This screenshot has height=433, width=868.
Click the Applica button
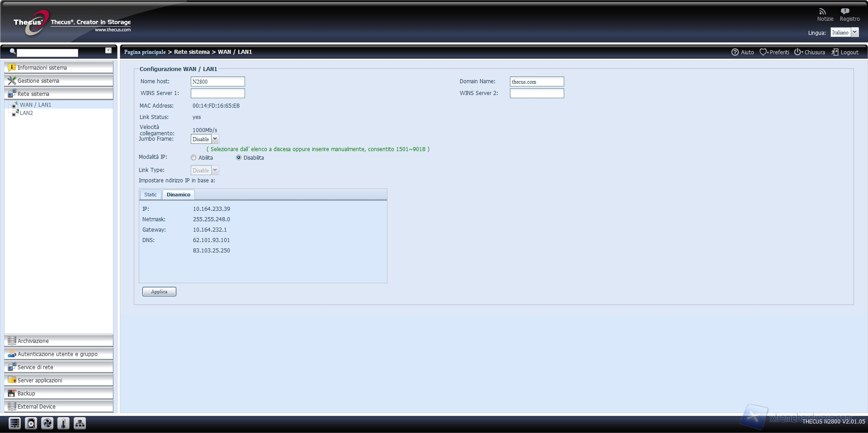pyautogui.click(x=159, y=292)
